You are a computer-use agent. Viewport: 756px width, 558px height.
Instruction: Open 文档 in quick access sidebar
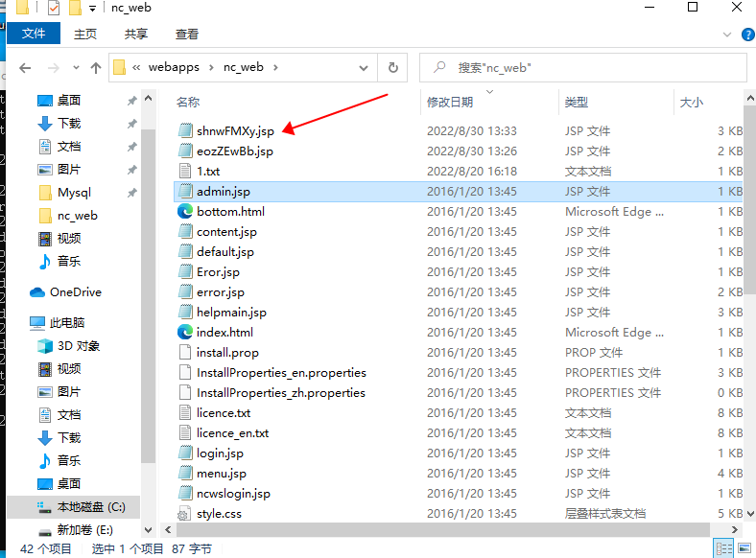[x=68, y=147]
